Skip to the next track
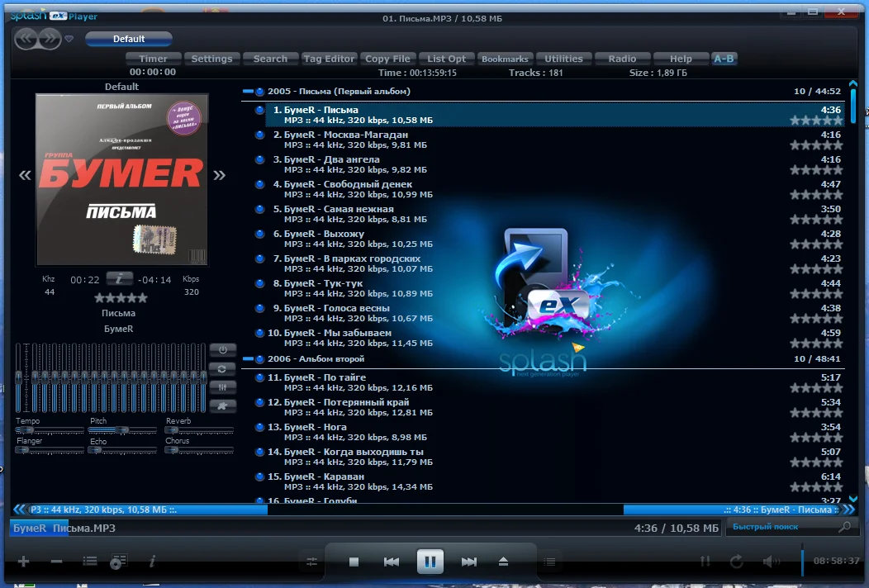This screenshot has width=869, height=588. (x=469, y=562)
